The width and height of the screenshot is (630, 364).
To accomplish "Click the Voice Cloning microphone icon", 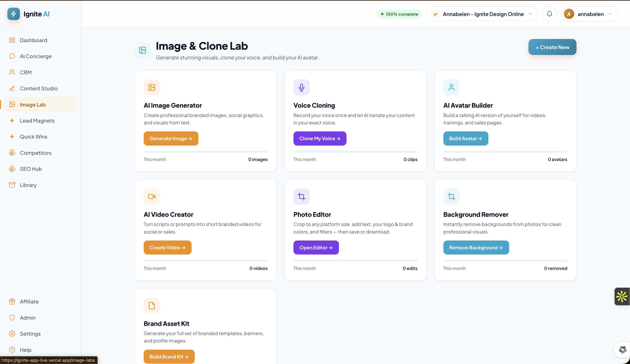I will coord(302,87).
